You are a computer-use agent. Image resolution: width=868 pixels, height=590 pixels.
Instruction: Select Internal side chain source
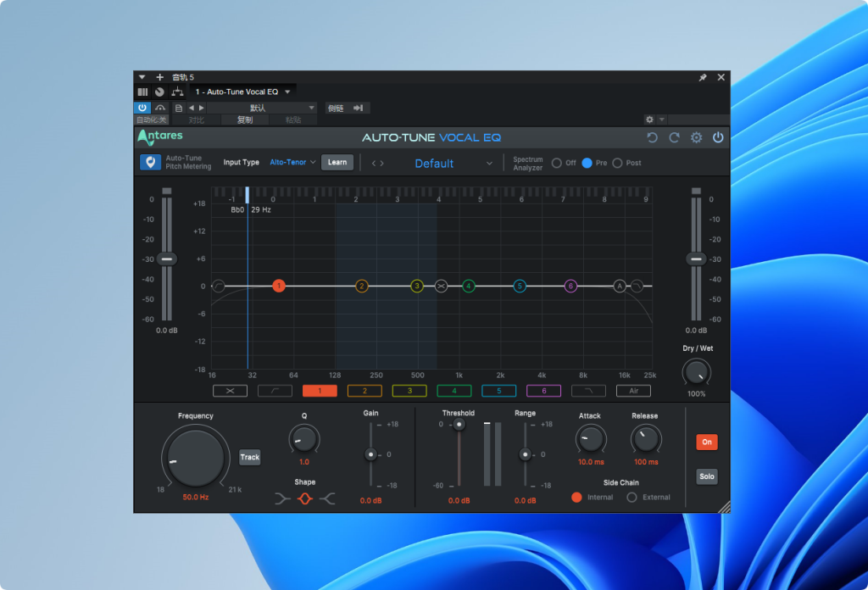click(576, 497)
